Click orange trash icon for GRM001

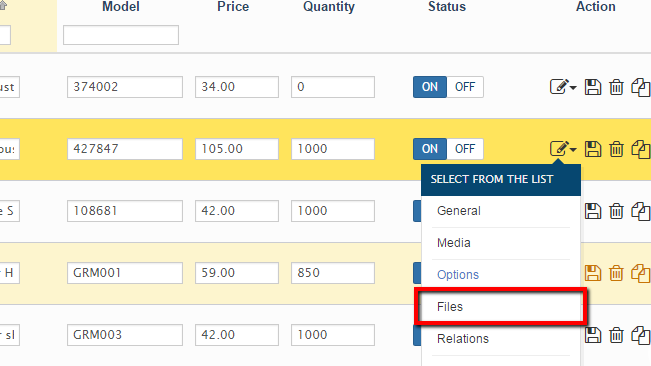(616, 273)
